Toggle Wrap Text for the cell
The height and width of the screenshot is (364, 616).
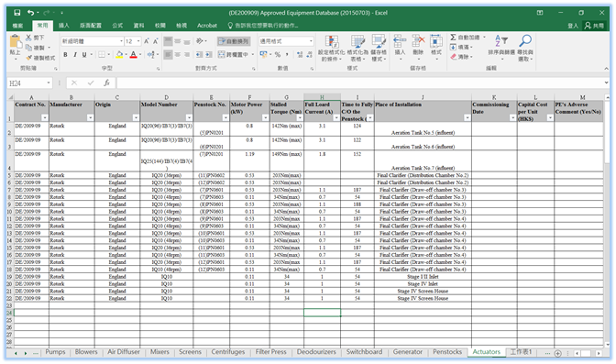pyautogui.click(x=234, y=41)
